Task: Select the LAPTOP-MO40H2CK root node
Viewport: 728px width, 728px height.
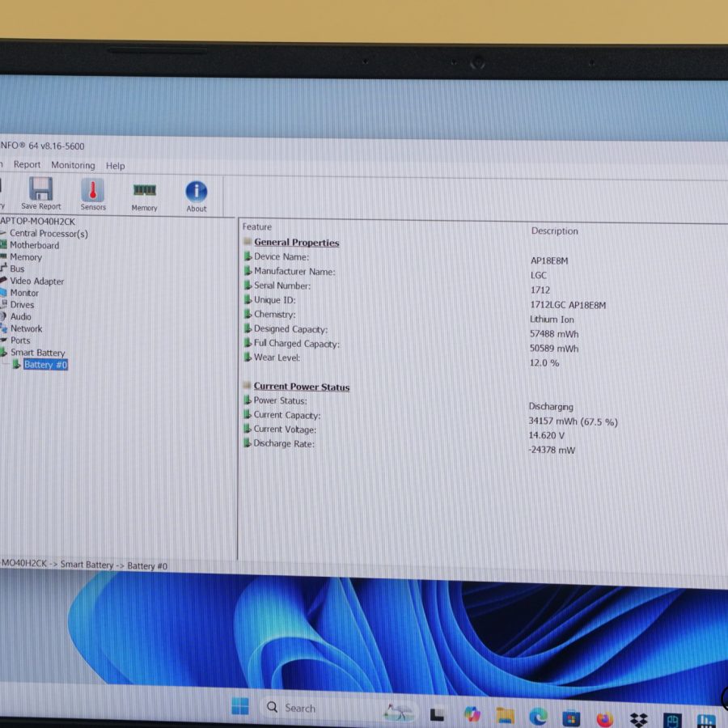Action: pyautogui.click(x=37, y=221)
